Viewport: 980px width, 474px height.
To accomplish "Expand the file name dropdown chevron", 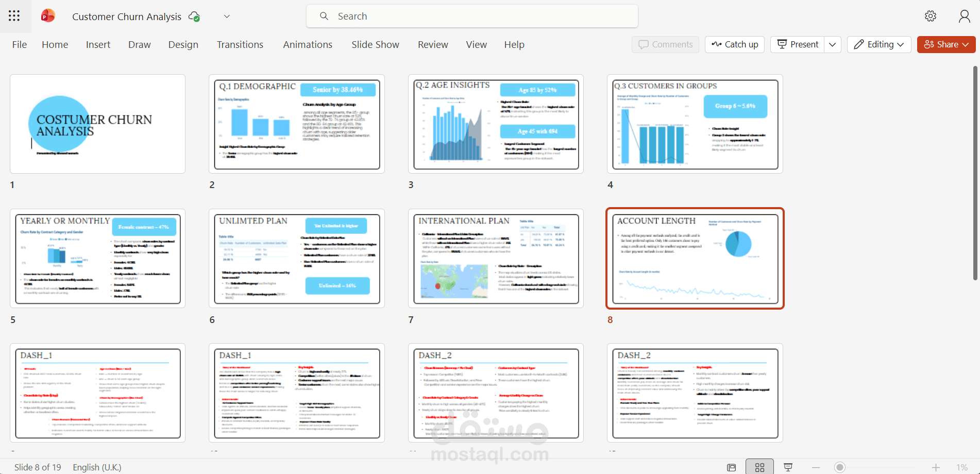I will pos(227,16).
